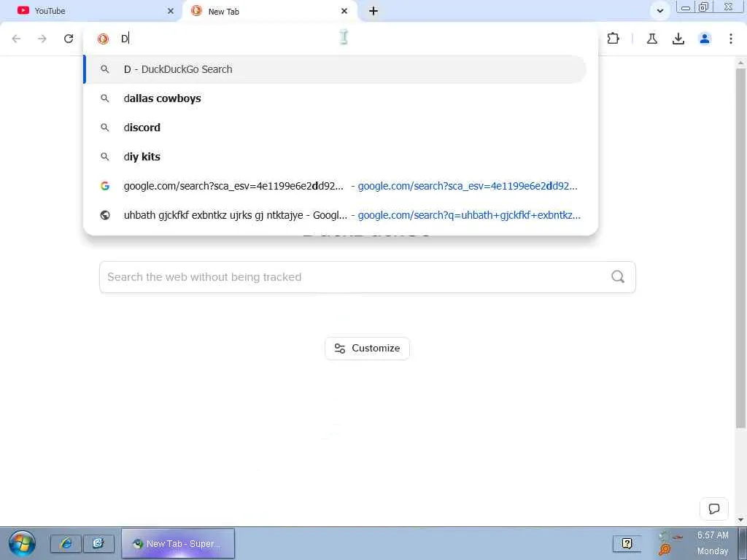Select the New Tab tab
Screen dimensions: 747x560
[x=270, y=11]
